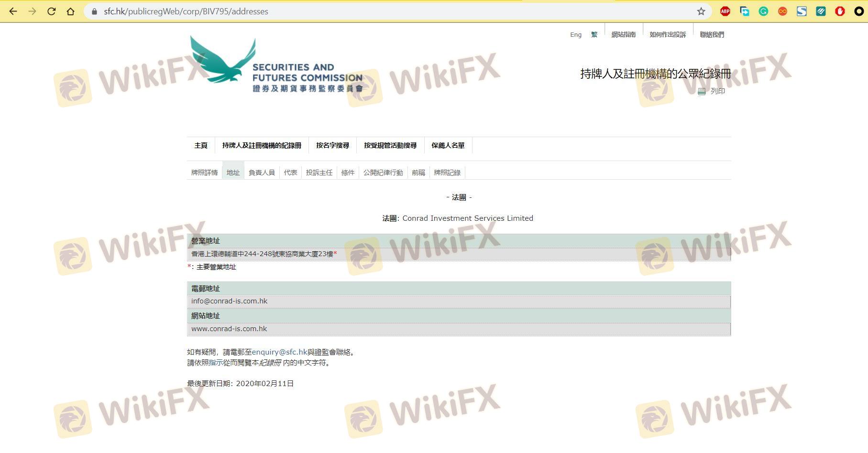Reload the page with refresh icon
The width and height of the screenshot is (868, 453).
(52, 11)
